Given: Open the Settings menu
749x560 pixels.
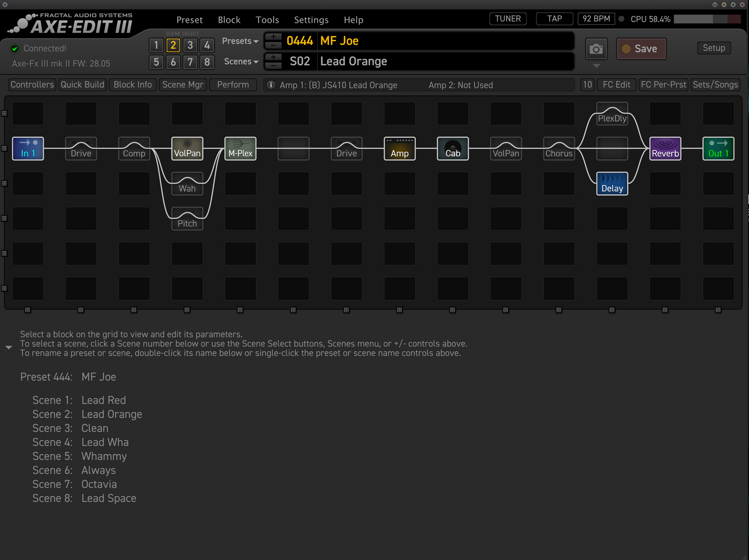Looking at the screenshot, I should tap(311, 20).
